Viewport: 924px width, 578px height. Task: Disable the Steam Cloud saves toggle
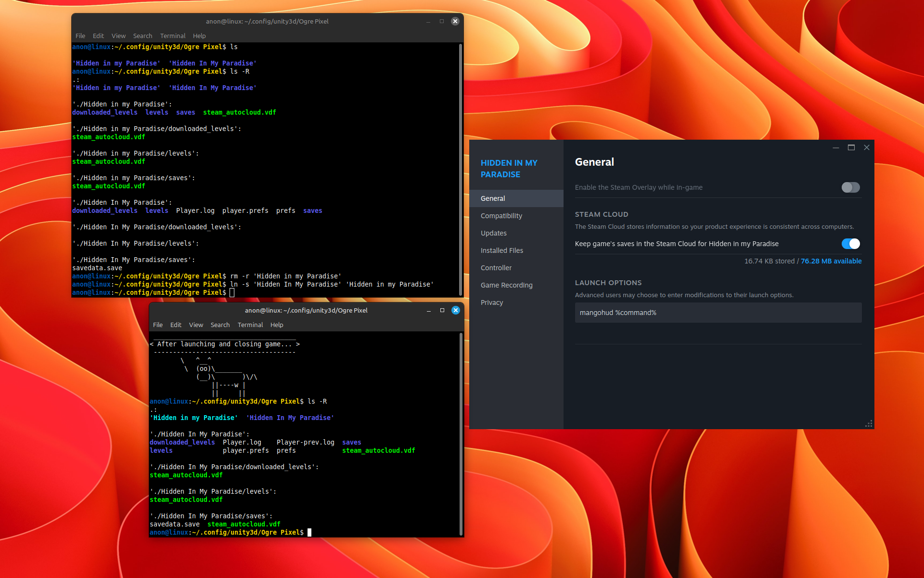(x=850, y=244)
